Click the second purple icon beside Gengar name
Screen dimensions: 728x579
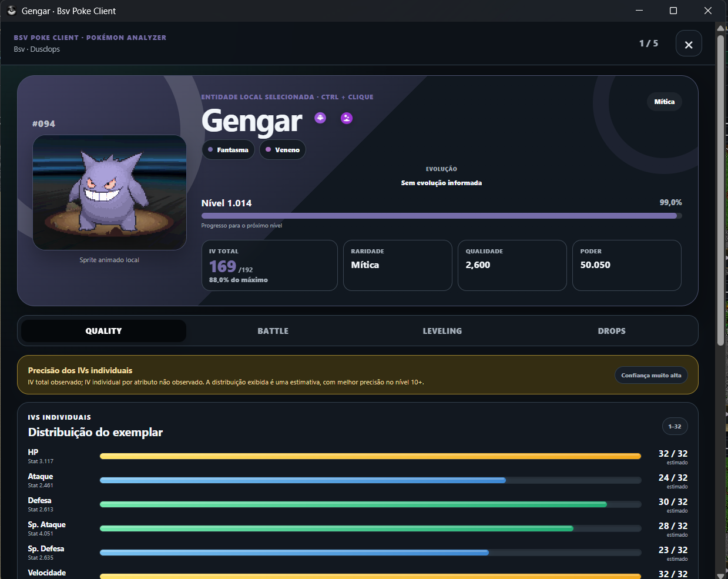(x=347, y=118)
